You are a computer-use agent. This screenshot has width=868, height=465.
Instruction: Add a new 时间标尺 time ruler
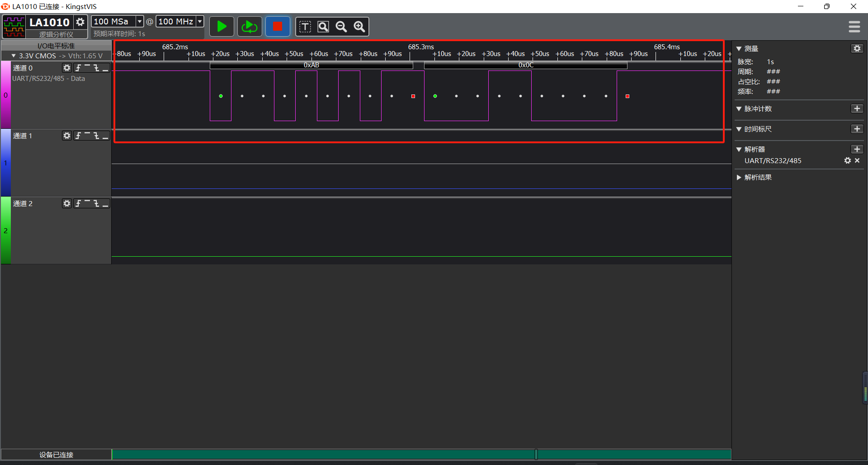[857, 129]
